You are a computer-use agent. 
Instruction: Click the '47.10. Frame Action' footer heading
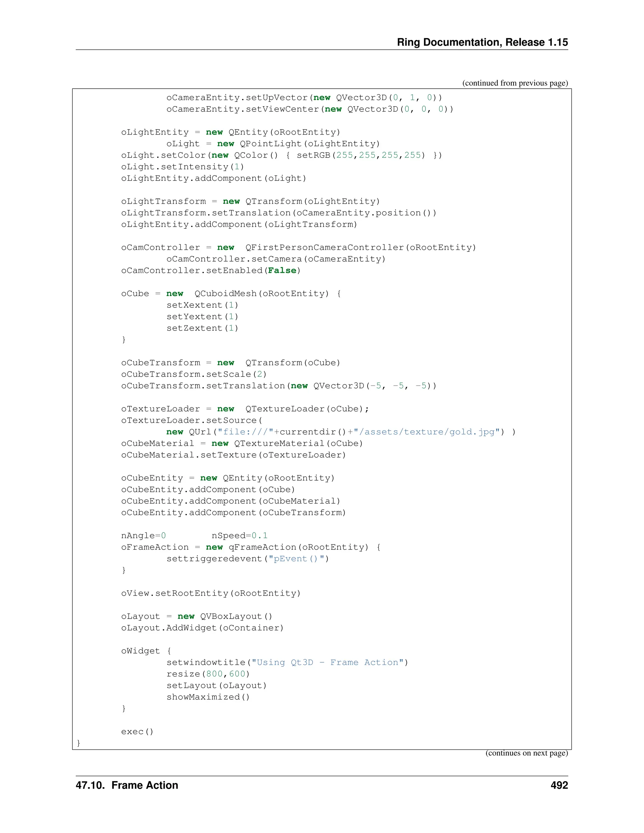127,785
